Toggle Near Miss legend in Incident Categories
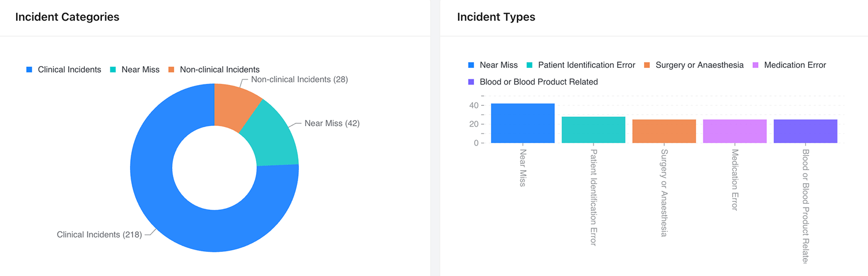Screen dimensions: 868x276 (x=140, y=70)
